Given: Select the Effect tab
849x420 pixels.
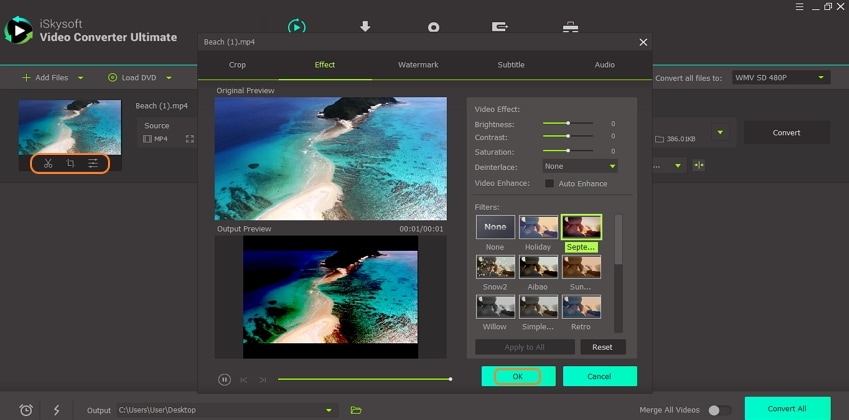Looking at the screenshot, I should [x=325, y=64].
